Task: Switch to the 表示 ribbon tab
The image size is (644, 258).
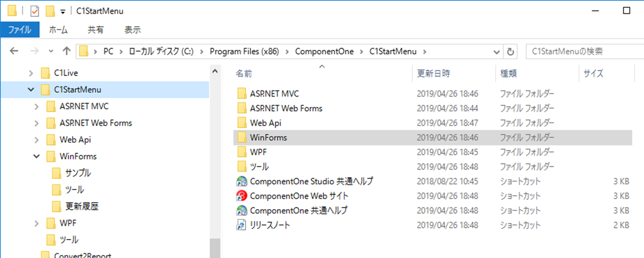Action: pos(132,30)
